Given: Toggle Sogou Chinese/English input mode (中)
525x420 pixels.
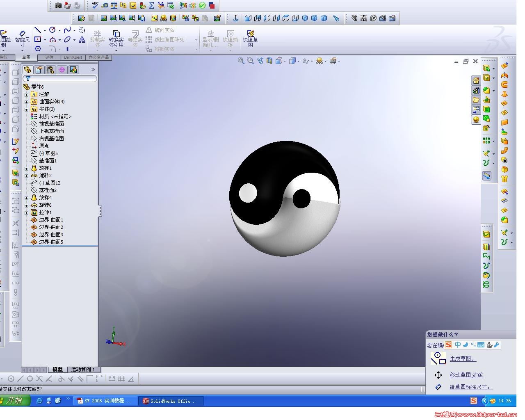Looking at the screenshot, I should tap(458, 345).
